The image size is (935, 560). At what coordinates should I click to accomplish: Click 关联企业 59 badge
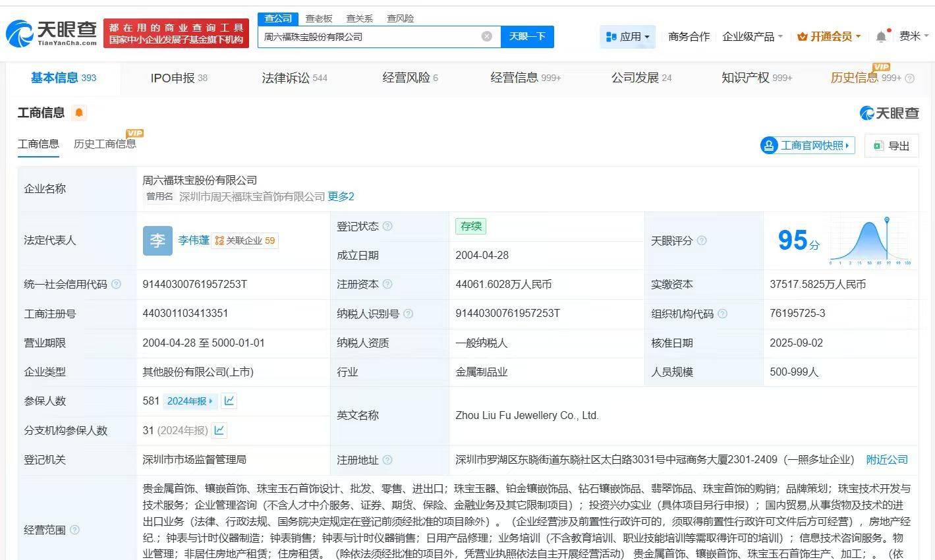tap(245, 240)
